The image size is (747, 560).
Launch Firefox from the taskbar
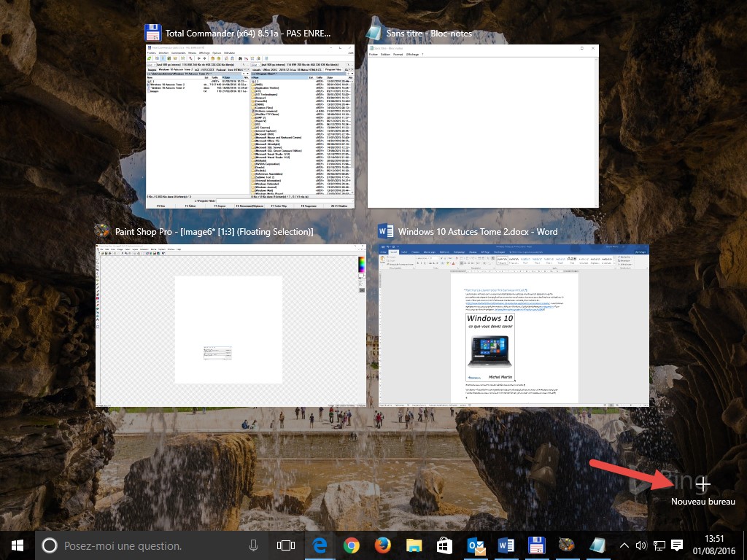382,545
